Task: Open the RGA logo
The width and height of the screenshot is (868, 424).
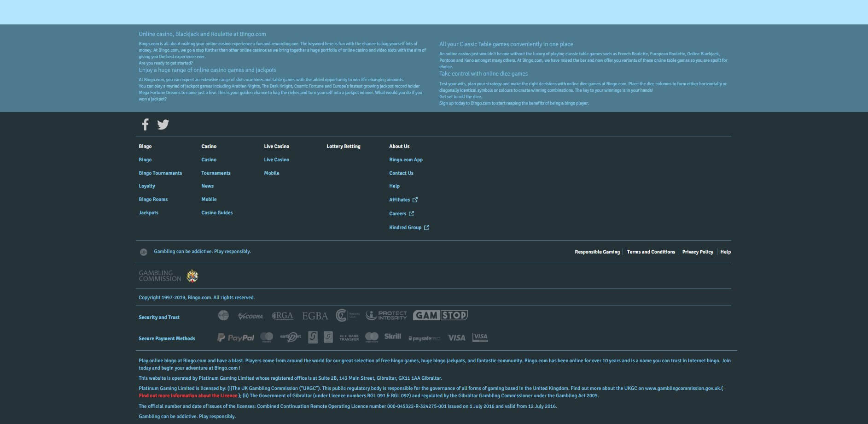Action: pyautogui.click(x=282, y=316)
